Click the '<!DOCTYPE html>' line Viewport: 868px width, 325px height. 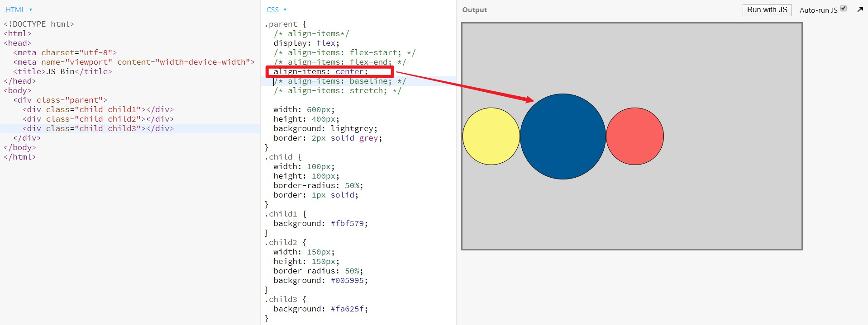[x=39, y=24]
